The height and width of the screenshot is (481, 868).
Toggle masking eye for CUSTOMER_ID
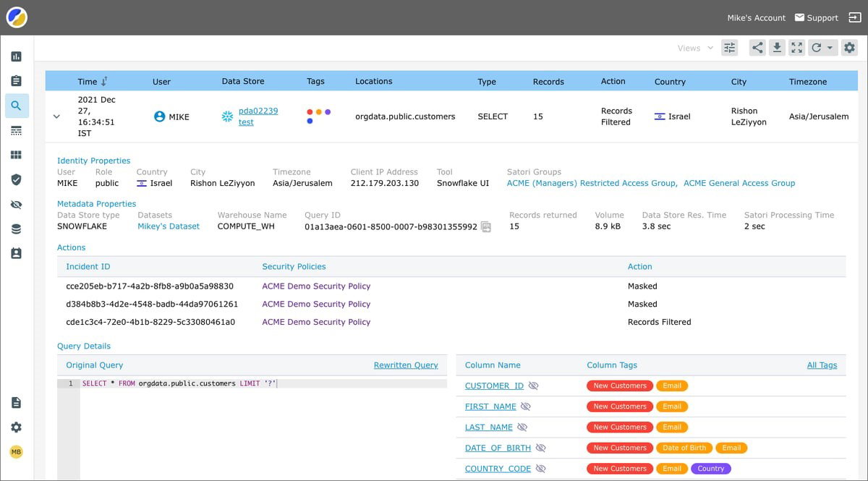click(x=534, y=386)
